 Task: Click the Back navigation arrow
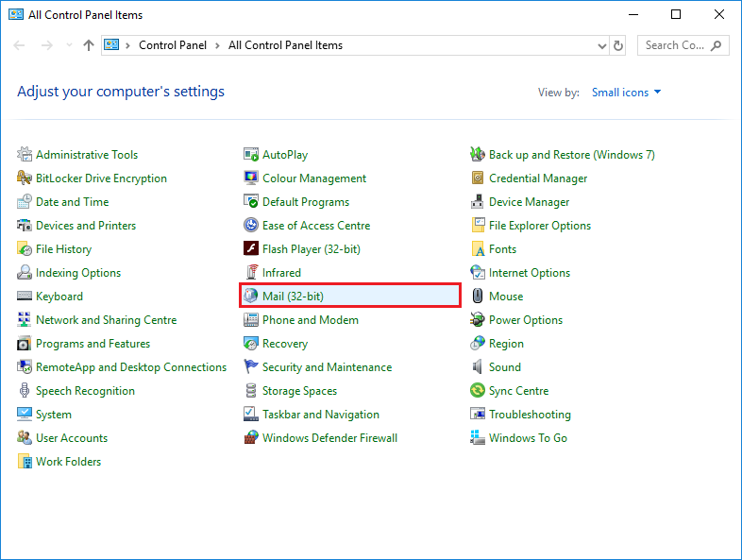(20, 45)
